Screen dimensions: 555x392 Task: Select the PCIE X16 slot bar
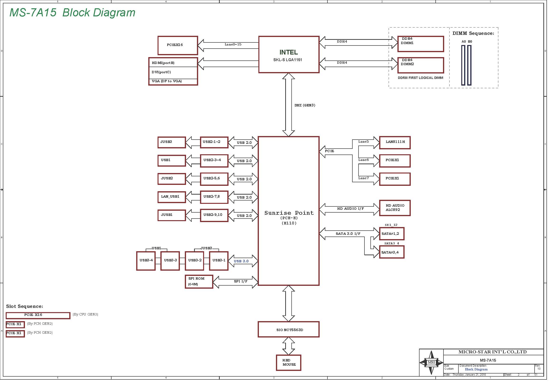click(x=38, y=315)
